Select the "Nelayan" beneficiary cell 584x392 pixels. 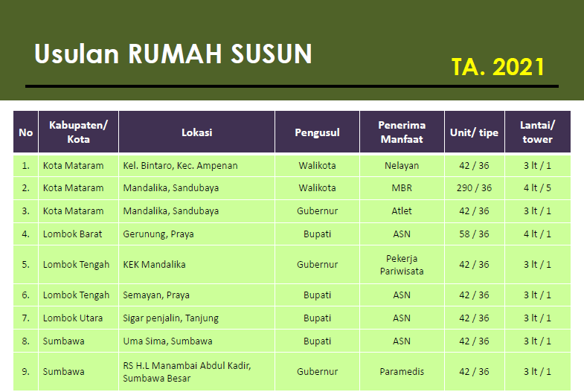402,165
